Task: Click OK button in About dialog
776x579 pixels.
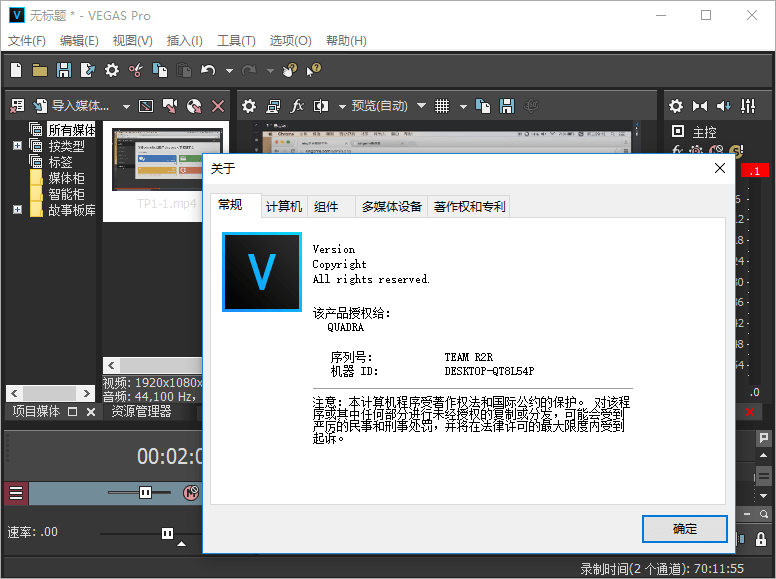Action: coord(684,529)
